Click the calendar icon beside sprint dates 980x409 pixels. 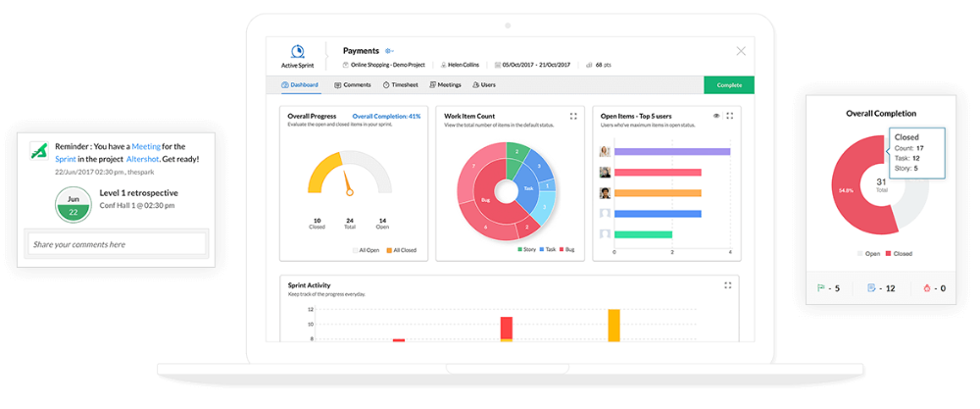click(x=498, y=65)
